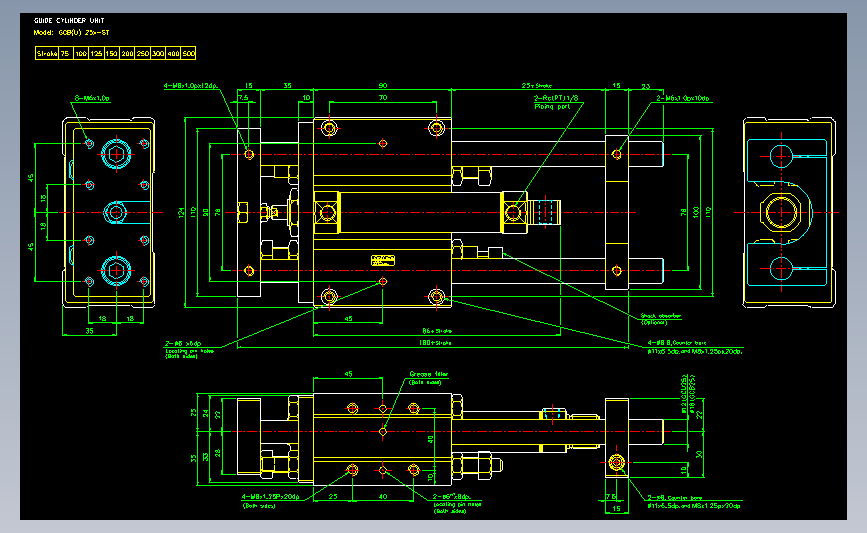Click the '86+Stroke' dimension text
The width and height of the screenshot is (867, 533).
click(437, 331)
